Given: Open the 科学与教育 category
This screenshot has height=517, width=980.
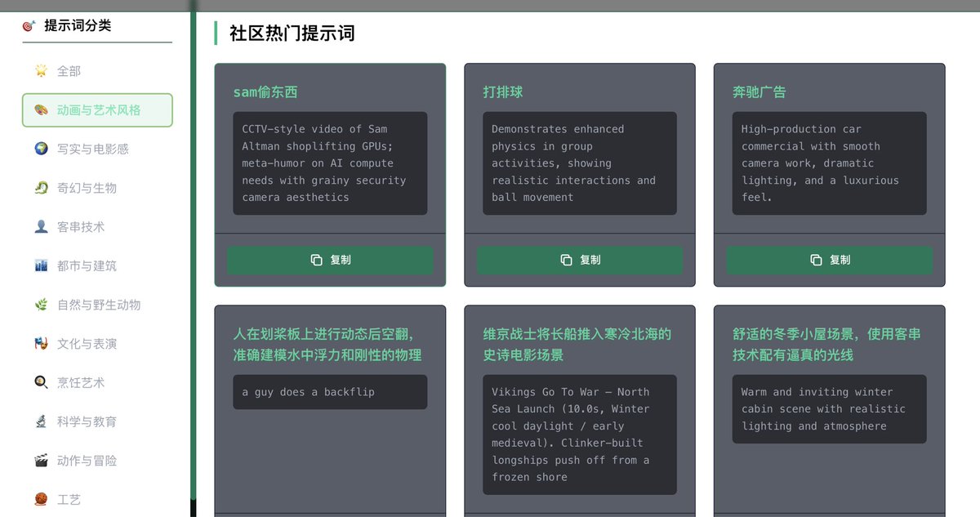Looking at the screenshot, I should (97, 421).
